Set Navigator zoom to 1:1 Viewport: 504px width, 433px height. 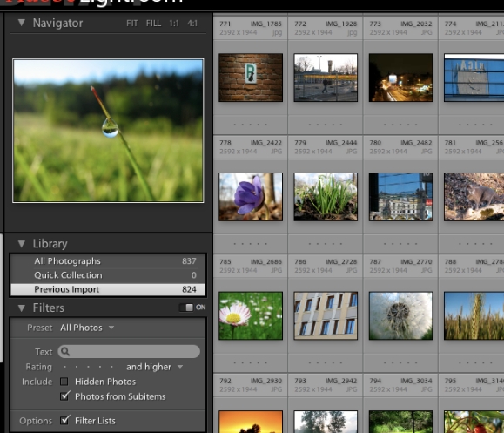[174, 24]
